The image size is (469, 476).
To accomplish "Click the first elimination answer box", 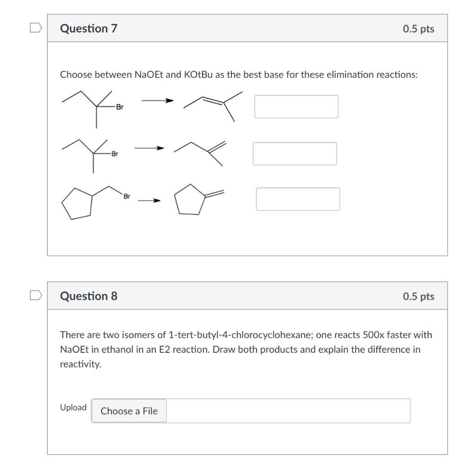I will [296, 106].
